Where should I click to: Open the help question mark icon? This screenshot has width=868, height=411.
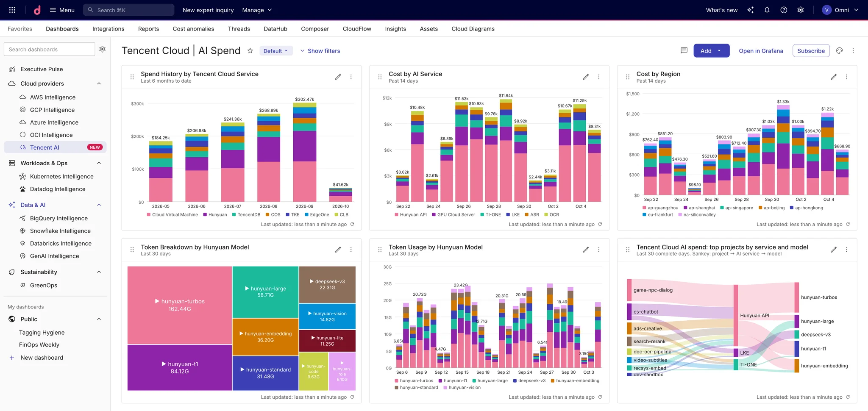(784, 10)
